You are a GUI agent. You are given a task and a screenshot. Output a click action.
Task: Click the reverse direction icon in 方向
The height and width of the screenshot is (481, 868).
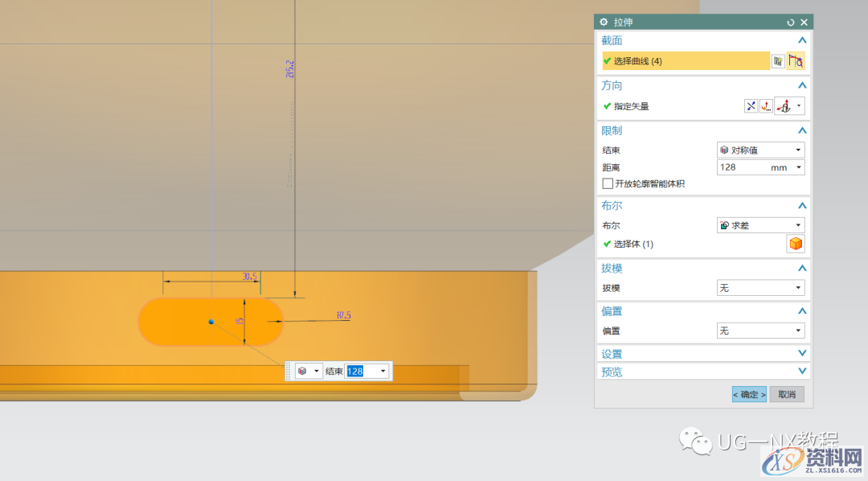pyautogui.click(x=751, y=106)
